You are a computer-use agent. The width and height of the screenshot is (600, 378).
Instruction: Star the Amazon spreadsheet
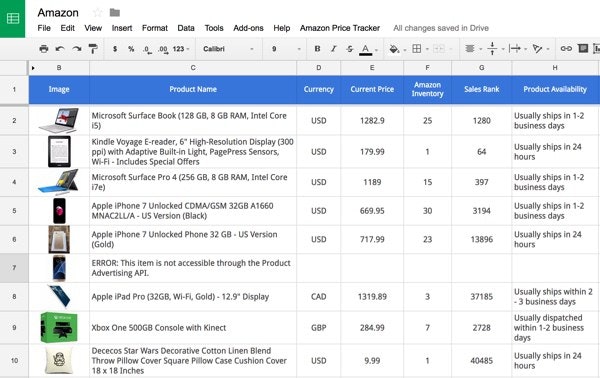click(98, 13)
